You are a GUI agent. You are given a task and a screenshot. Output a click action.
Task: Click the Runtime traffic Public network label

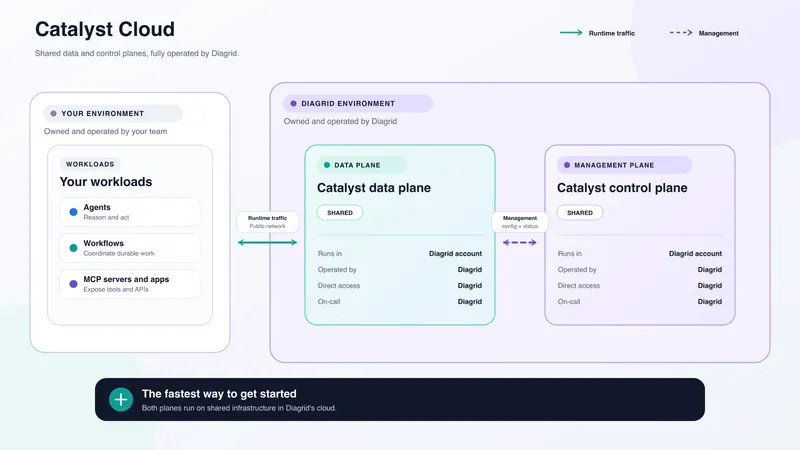267,222
